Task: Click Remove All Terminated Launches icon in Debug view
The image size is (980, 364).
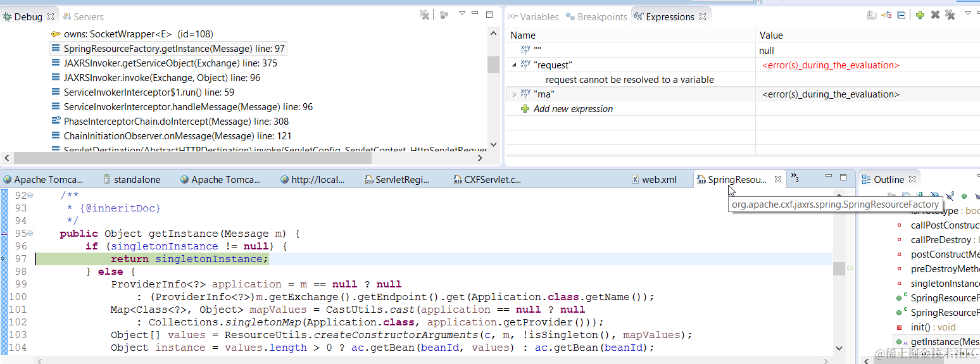Action: point(425,15)
